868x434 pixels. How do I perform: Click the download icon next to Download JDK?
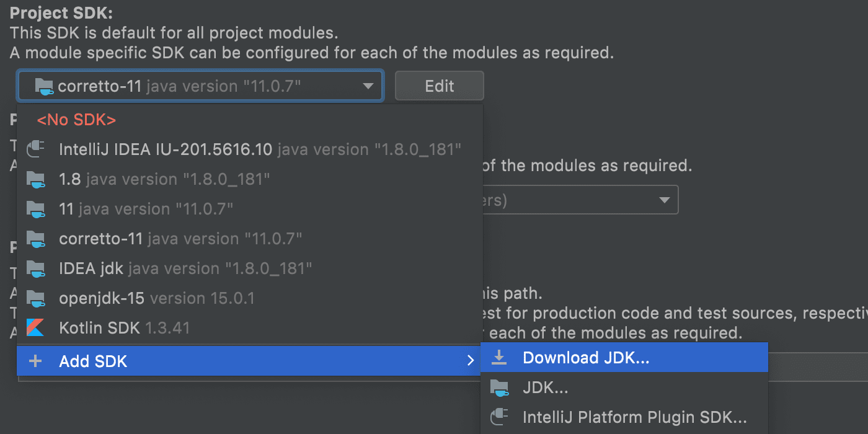(x=500, y=356)
